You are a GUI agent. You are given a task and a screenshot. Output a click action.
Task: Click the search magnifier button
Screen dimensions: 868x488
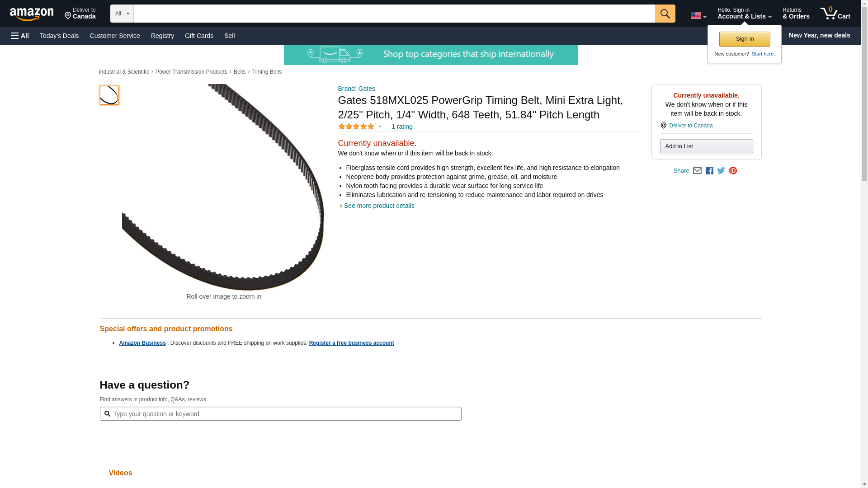pyautogui.click(x=665, y=14)
